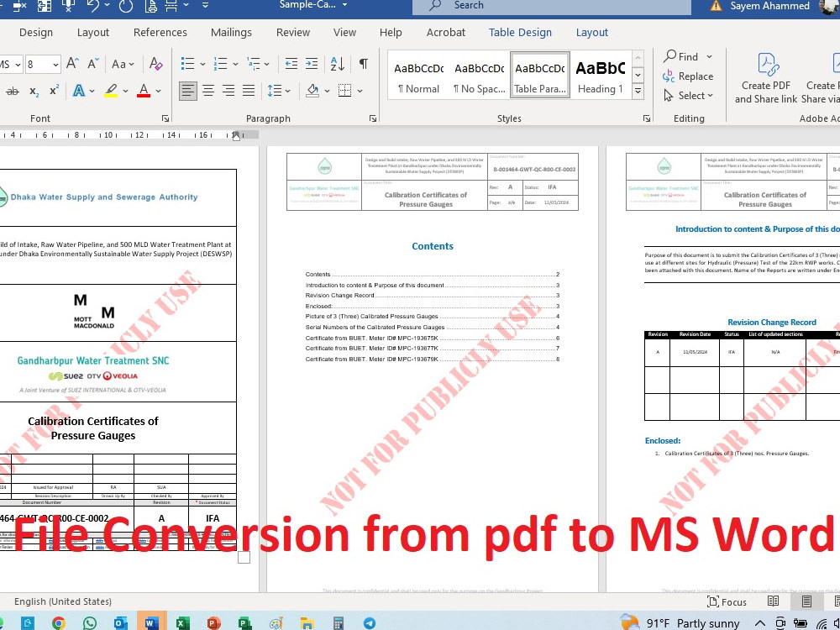This screenshot has width=840, height=630.
Task: Click the Decrease Font Size icon
Action: [93, 64]
